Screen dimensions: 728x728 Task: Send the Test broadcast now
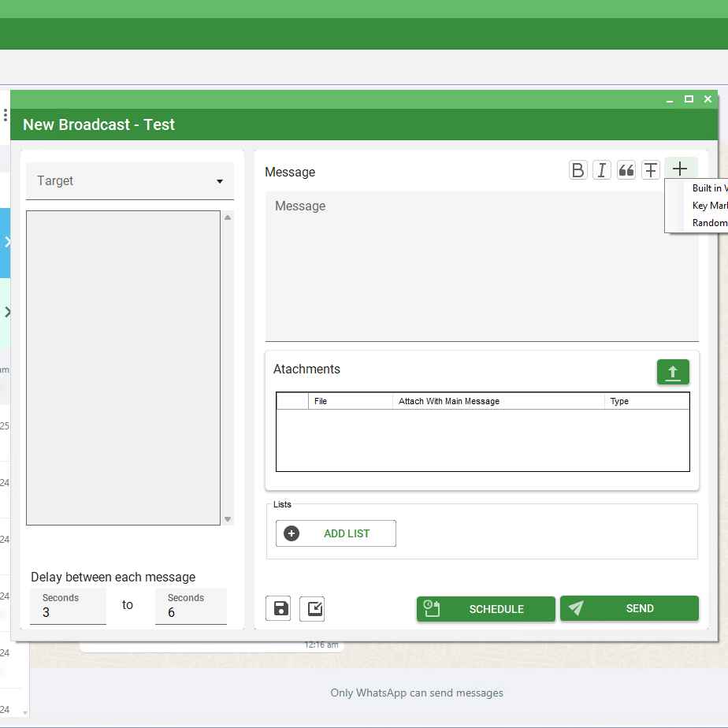click(630, 608)
